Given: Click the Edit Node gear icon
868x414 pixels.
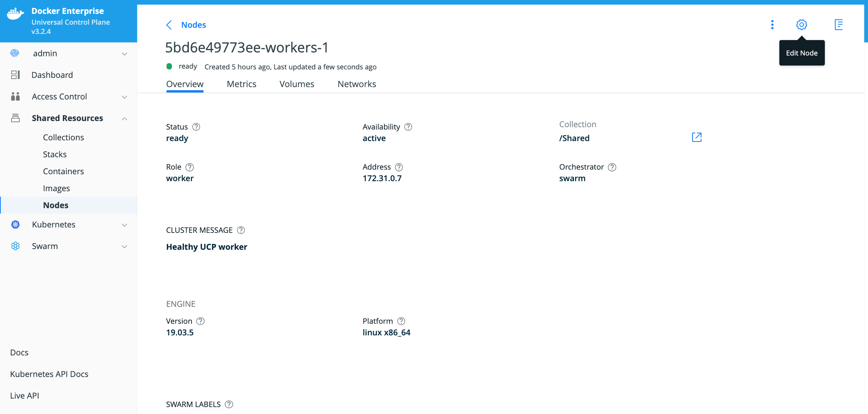Looking at the screenshot, I should [x=802, y=25].
